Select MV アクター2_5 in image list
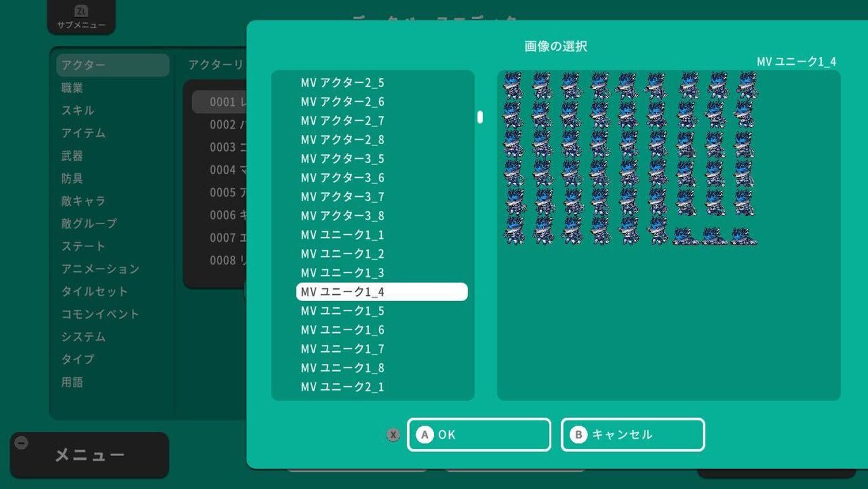The image size is (868, 489). point(382,83)
